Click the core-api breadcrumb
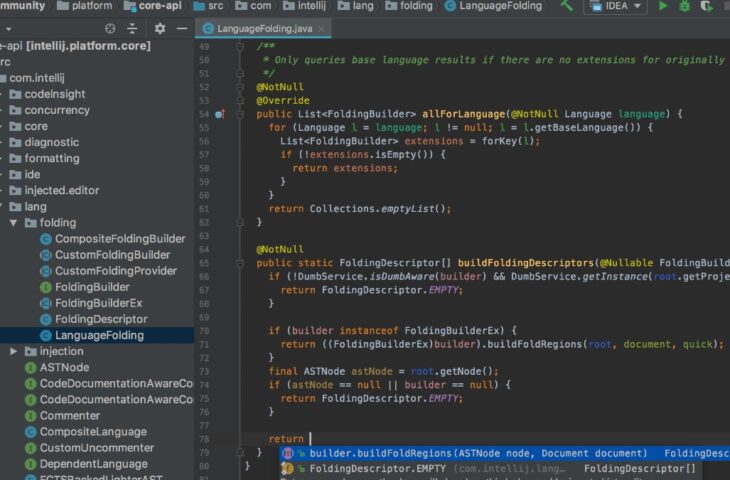This screenshot has width=730, height=480. (x=153, y=6)
